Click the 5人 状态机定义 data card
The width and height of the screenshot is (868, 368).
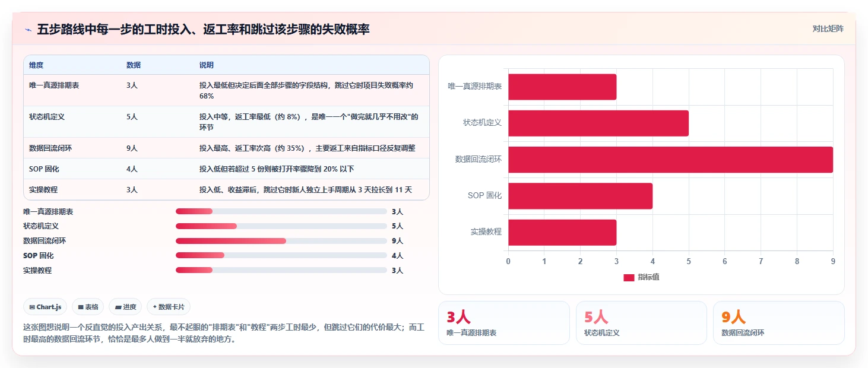coord(641,323)
